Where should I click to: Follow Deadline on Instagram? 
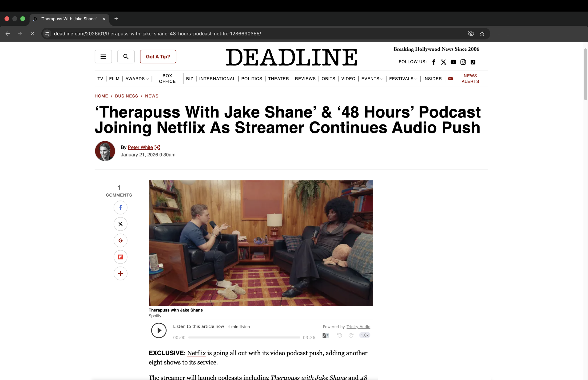[x=463, y=62]
